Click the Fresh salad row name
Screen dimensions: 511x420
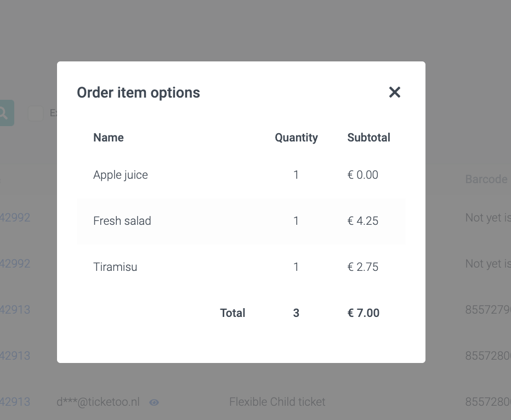122,221
